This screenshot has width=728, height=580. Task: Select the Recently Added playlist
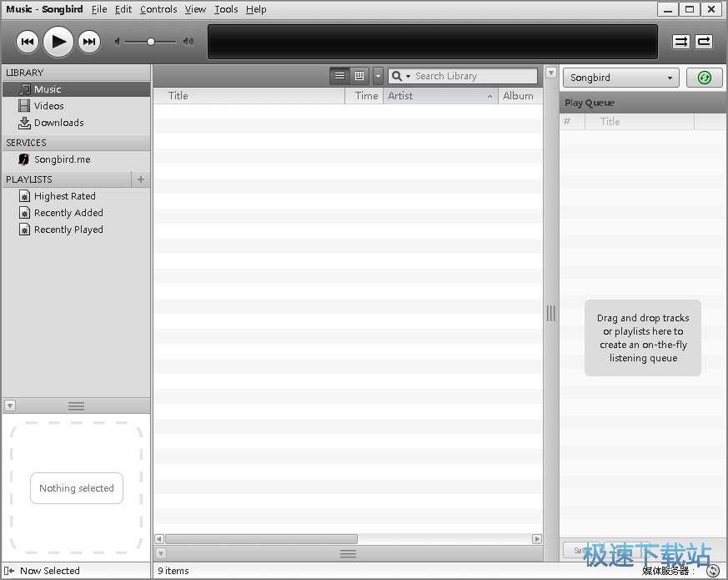(x=68, y=213)
